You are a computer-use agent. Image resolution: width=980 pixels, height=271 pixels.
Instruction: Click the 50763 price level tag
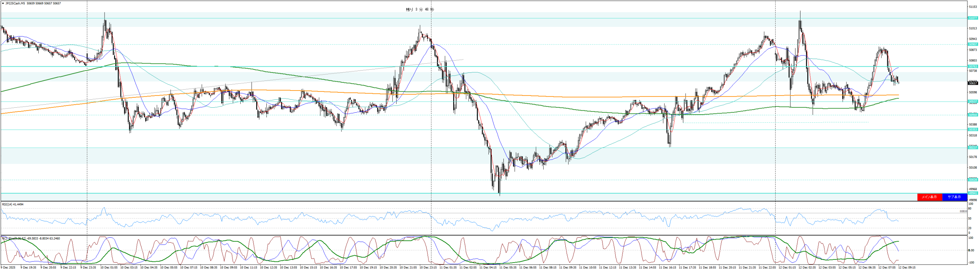click(x=972, y=66)
